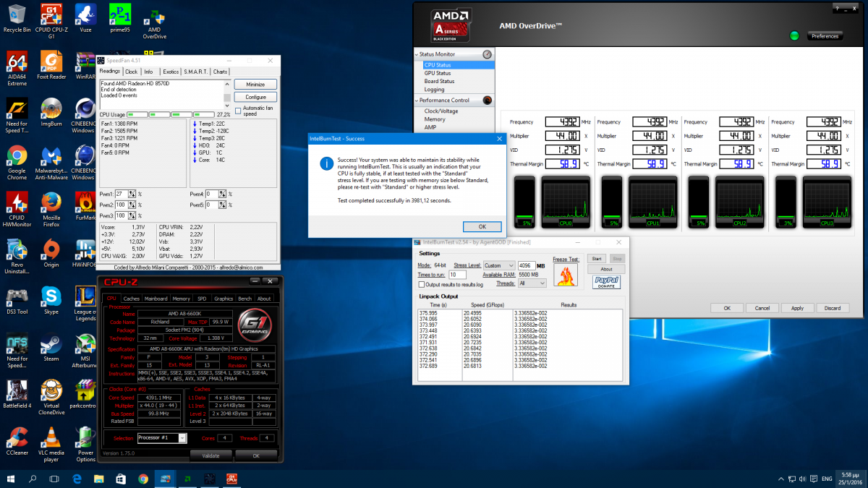Open Revo Uninstaller desktop shortcut
Image resolution: width=868 pixels, height=488 pixels.
coord(17,256)
